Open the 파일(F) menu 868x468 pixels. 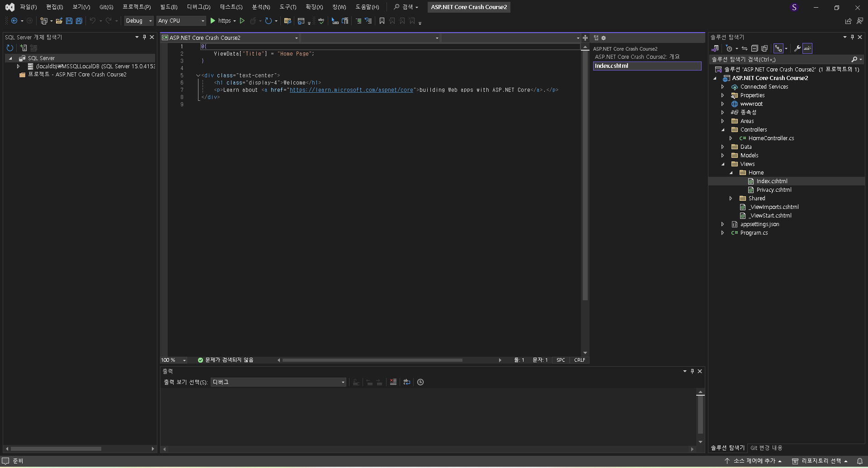[28, 7]
